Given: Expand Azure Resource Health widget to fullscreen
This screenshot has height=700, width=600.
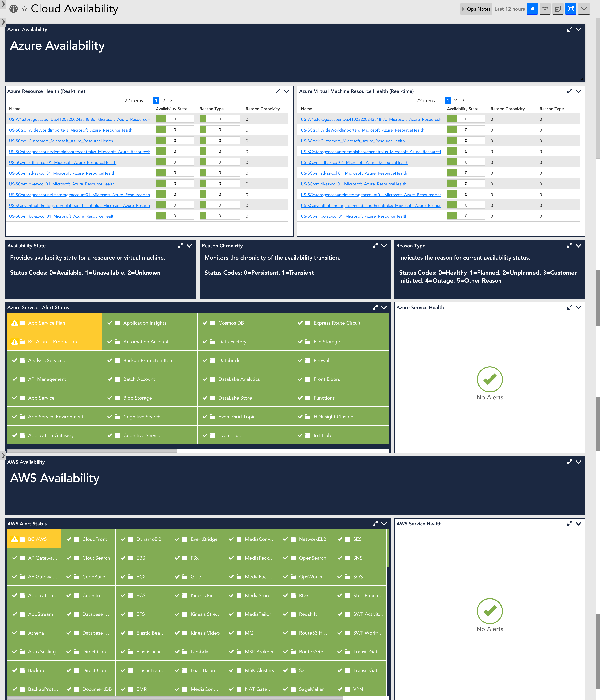Looking at the screenshot, I should tap(278, 91).
